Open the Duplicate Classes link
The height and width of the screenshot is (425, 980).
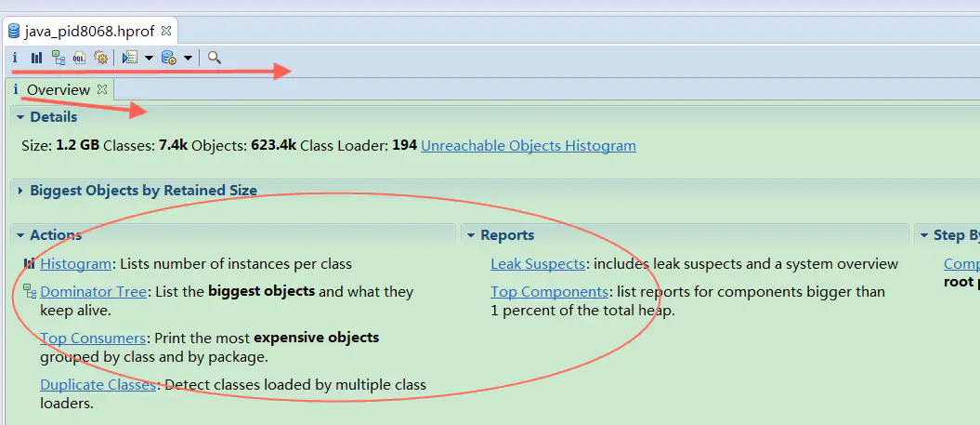98,384
